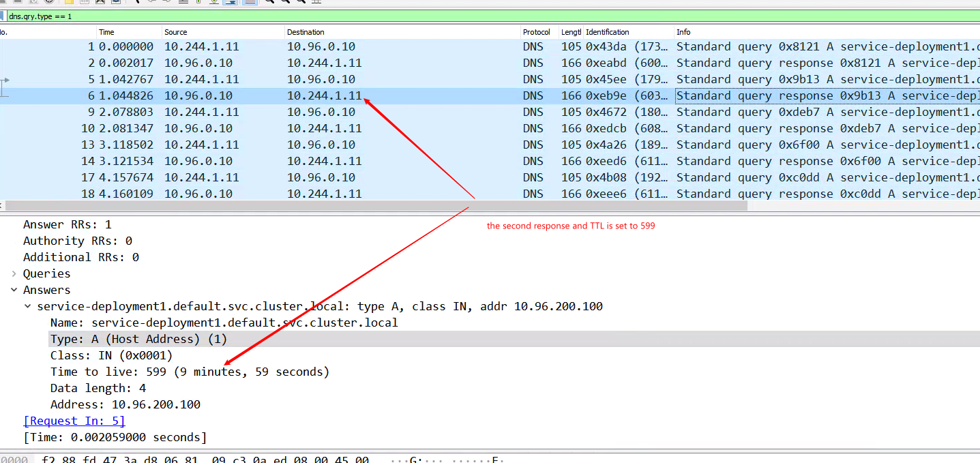Collapse the Answers section
The height and width of the screenshot is (463, 980).
pos(14,290)
